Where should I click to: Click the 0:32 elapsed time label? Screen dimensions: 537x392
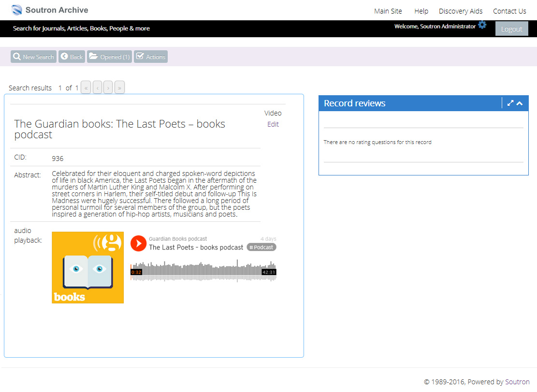click(x=136, y=272)
